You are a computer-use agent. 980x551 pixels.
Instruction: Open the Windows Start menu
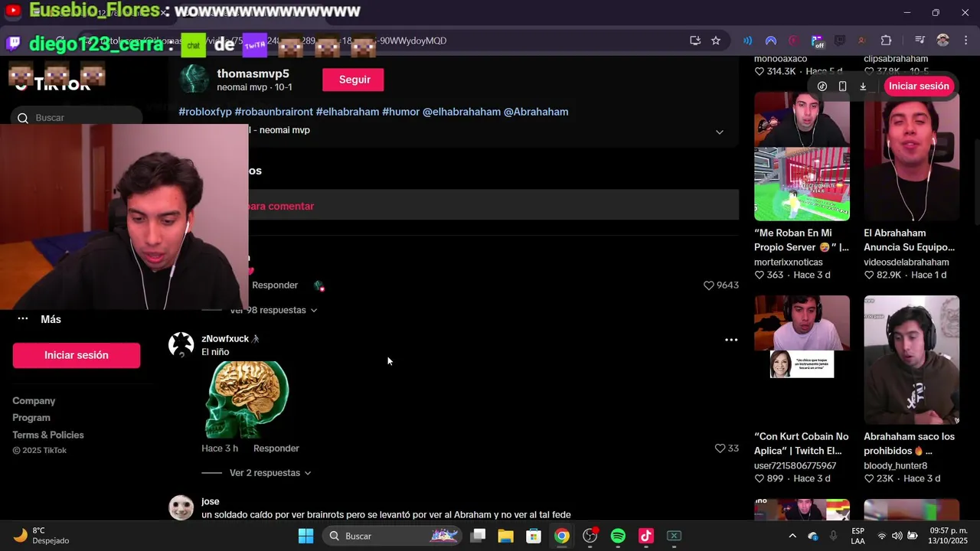(x=305, y=536)
